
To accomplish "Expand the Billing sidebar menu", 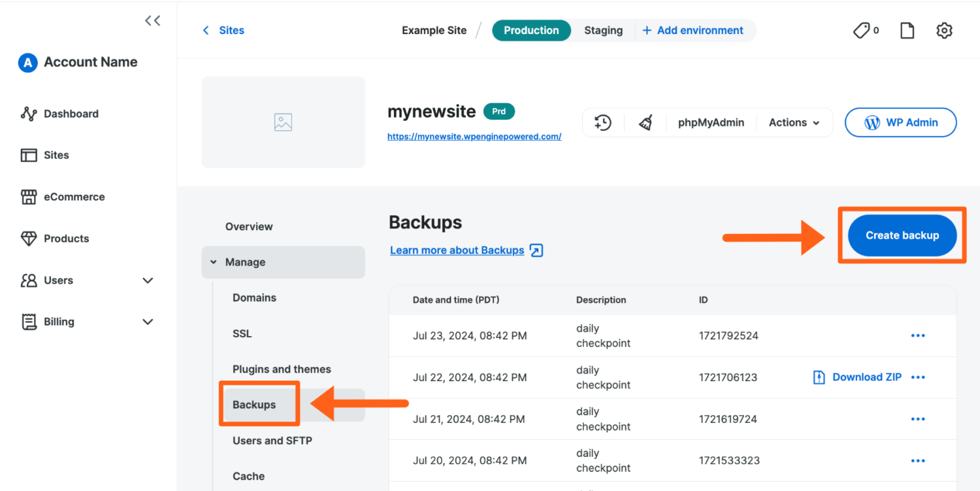I will coord(148,322).
